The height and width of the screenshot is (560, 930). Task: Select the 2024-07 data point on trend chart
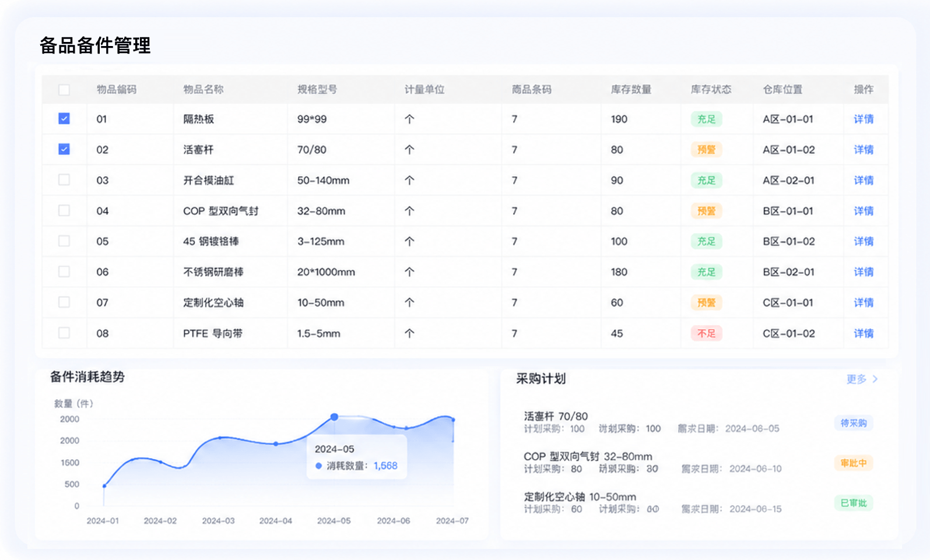453,420
